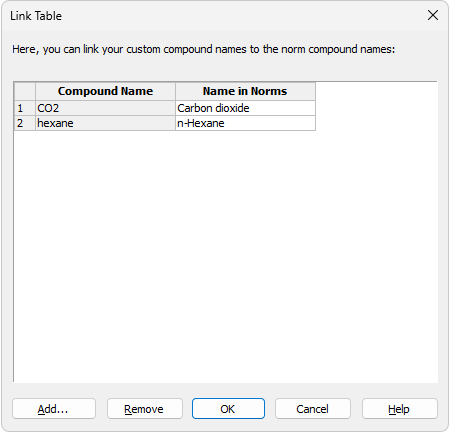Click the Add... button
The width and height of the screenshot is (449, 433).
tap(54, 409)
